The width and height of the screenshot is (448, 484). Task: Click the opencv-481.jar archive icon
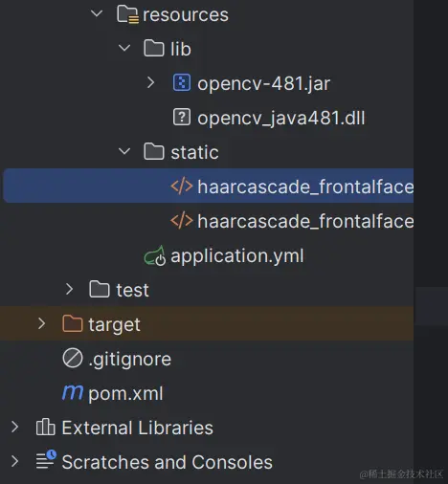click(182, 82)
